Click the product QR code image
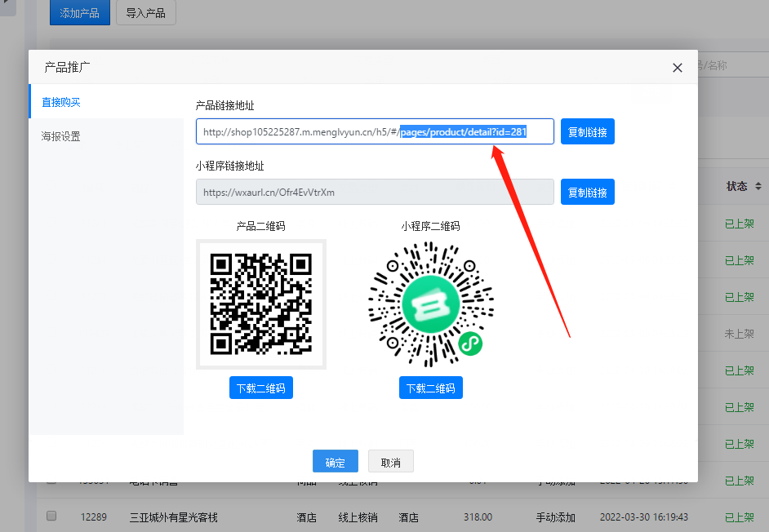The width and height of the screenshot is (769, 532). [261, 304]
